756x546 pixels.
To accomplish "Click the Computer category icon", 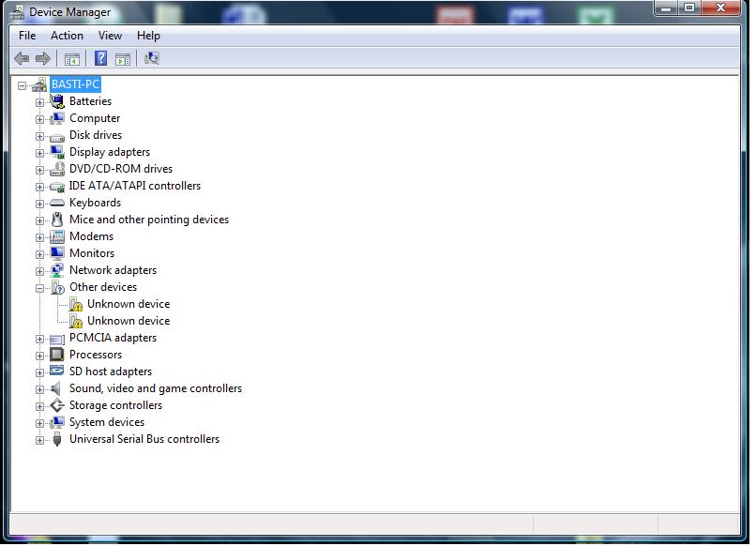I will coord(57,118).
